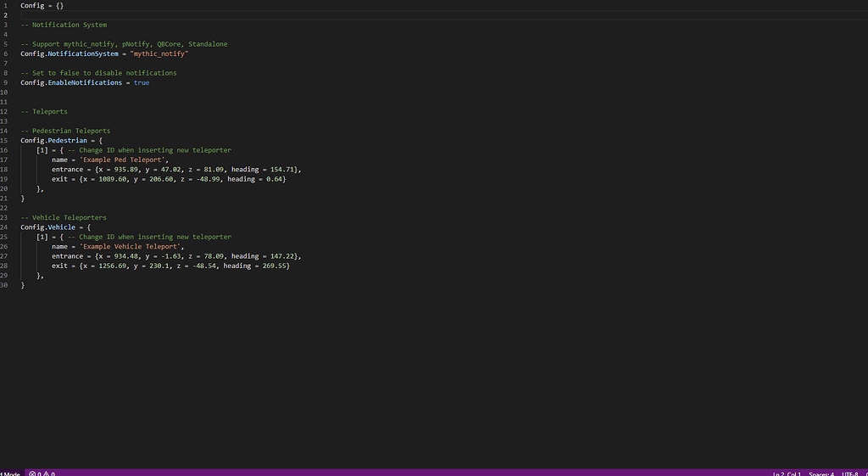The image size is (868, 476).
Task: Click the 'Example Ped Teleport' name string
Action: click(x=124, y=160)
